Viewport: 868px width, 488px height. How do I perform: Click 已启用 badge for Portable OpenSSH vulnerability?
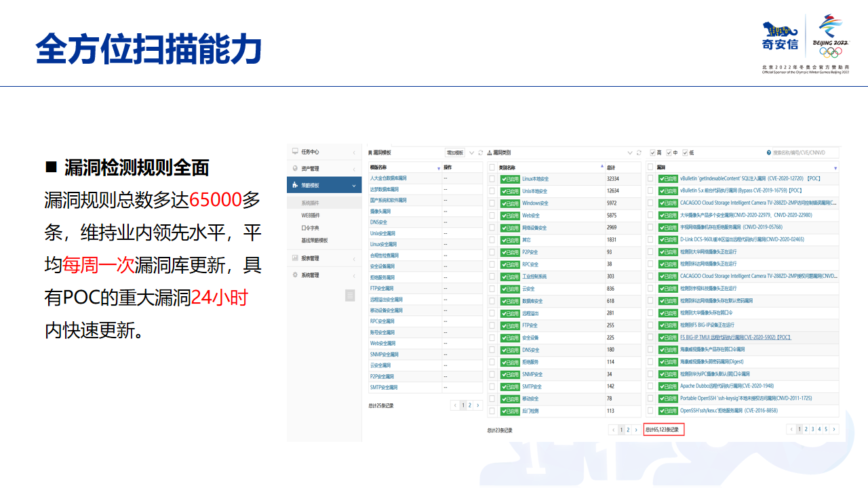click(x=668, y=399)
